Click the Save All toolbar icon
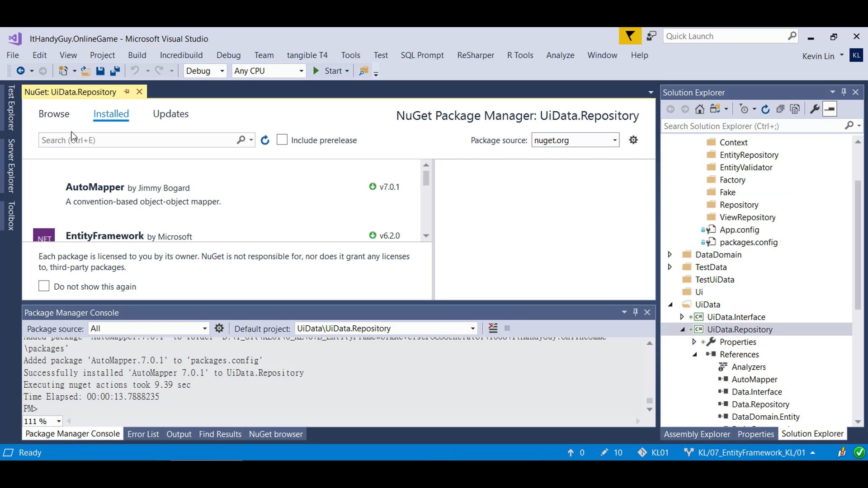 115,71
